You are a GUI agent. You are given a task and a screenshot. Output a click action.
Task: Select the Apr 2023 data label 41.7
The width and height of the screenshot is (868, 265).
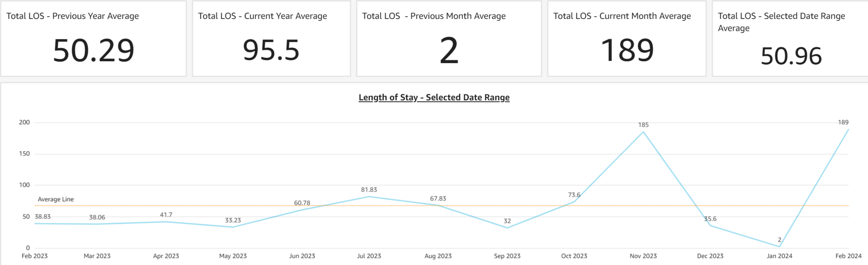pyautogui.click(x=166, y=214)
